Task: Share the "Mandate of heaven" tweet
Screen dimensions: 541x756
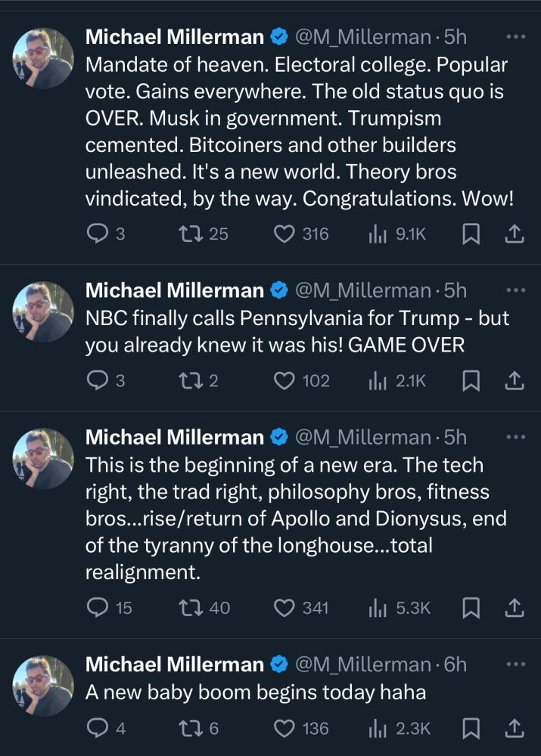Action: (x=514, y=234)
